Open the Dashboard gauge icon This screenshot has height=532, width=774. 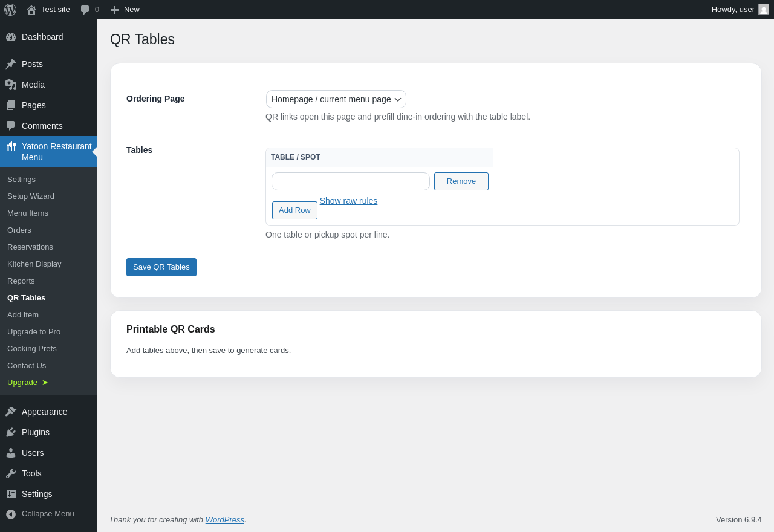point(11,37)
